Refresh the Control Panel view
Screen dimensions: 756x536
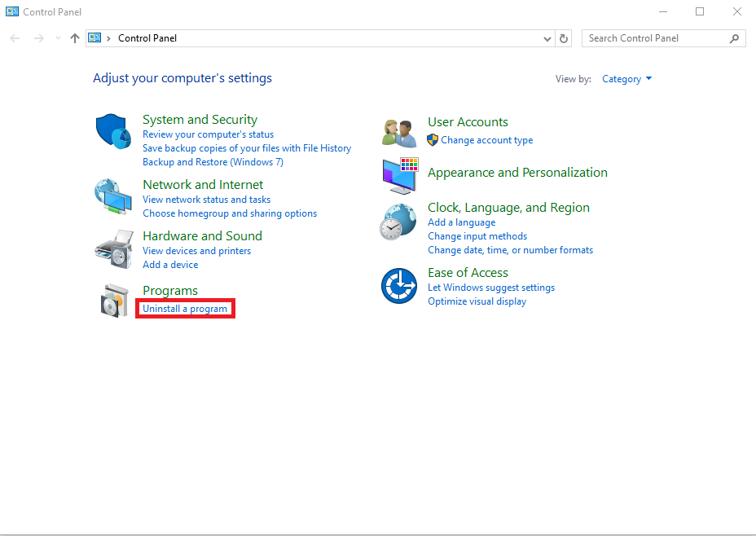[564, 38]
